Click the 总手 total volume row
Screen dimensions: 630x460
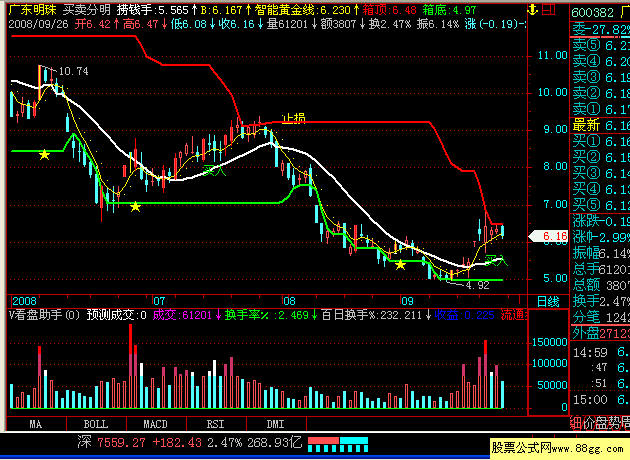[600, 269]
